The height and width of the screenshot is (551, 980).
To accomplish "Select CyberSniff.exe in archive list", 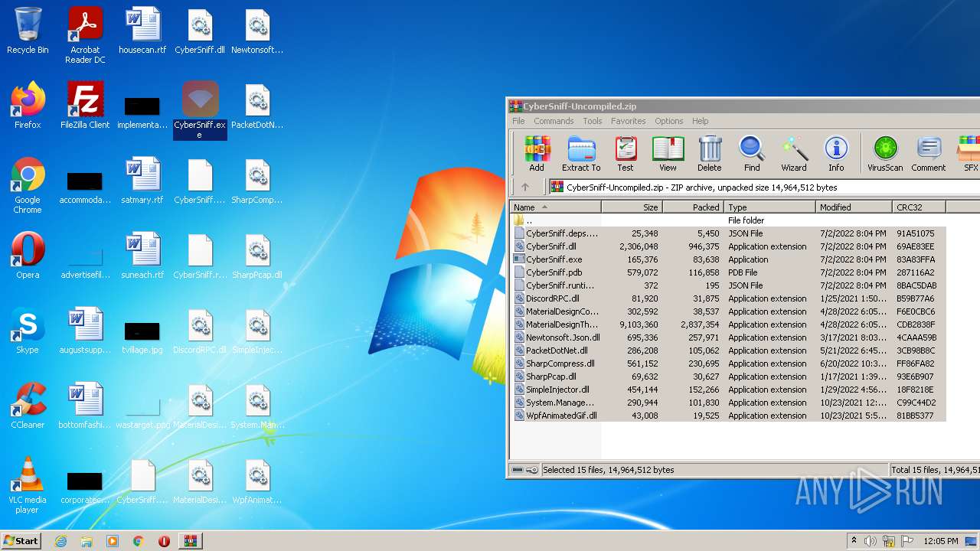I will pyautogui.click(x=728, y=259).
